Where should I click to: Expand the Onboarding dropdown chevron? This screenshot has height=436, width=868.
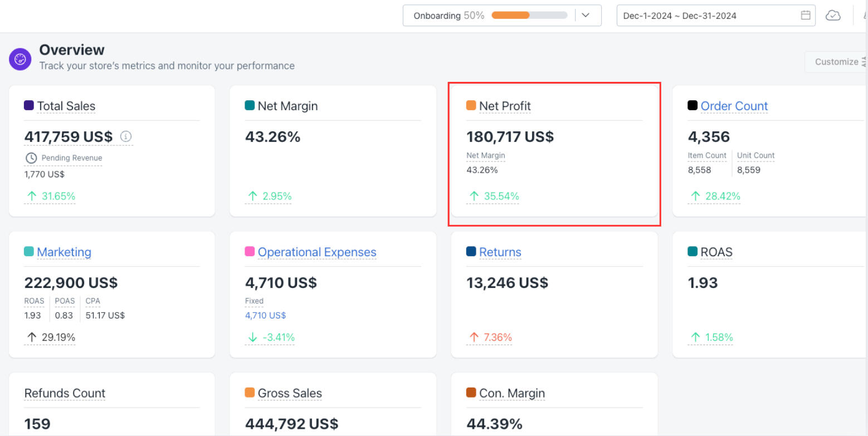[x=586, y=16]
